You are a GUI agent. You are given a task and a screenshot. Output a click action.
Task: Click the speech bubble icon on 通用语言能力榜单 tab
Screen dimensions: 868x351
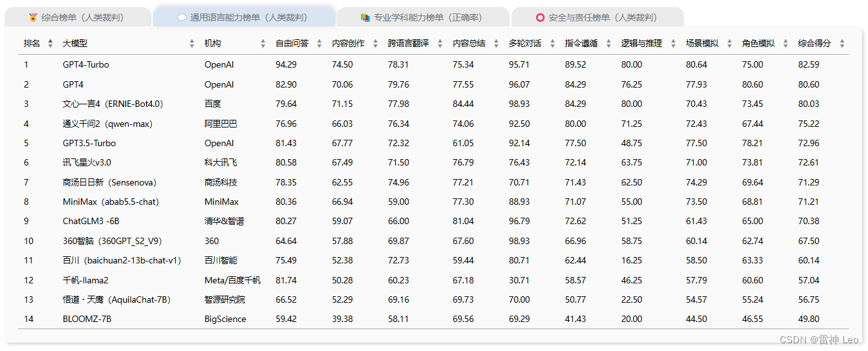point(182,17)
